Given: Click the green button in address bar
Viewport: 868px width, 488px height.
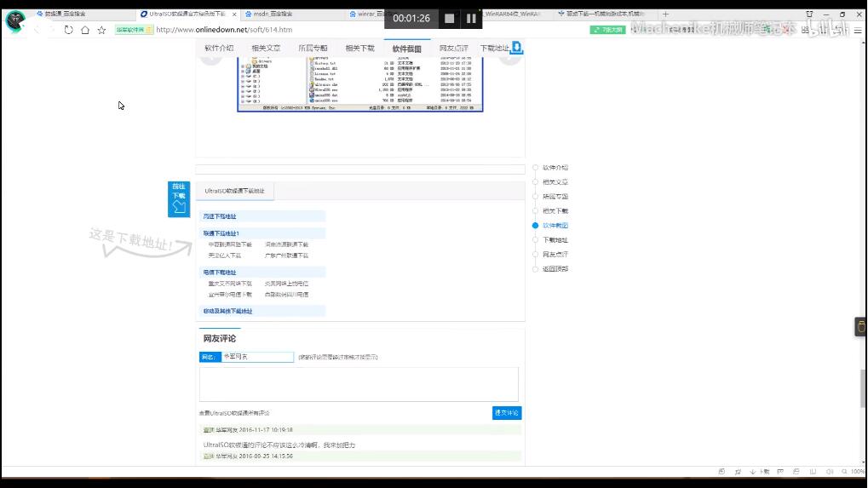Looking at the screenshot, I should [607, 30].
